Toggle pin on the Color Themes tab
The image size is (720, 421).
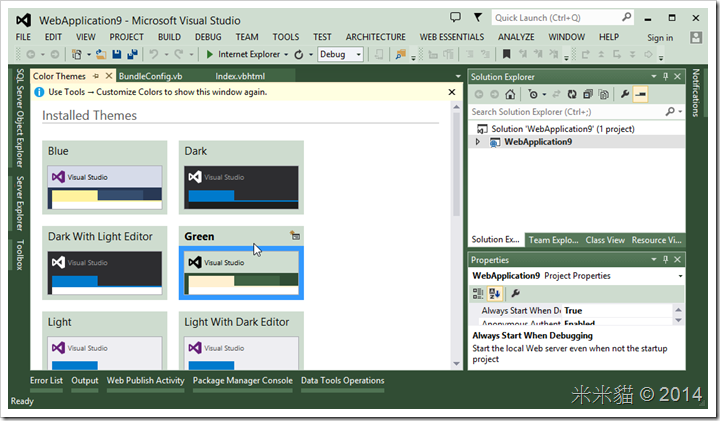click(x=96, y=76)
